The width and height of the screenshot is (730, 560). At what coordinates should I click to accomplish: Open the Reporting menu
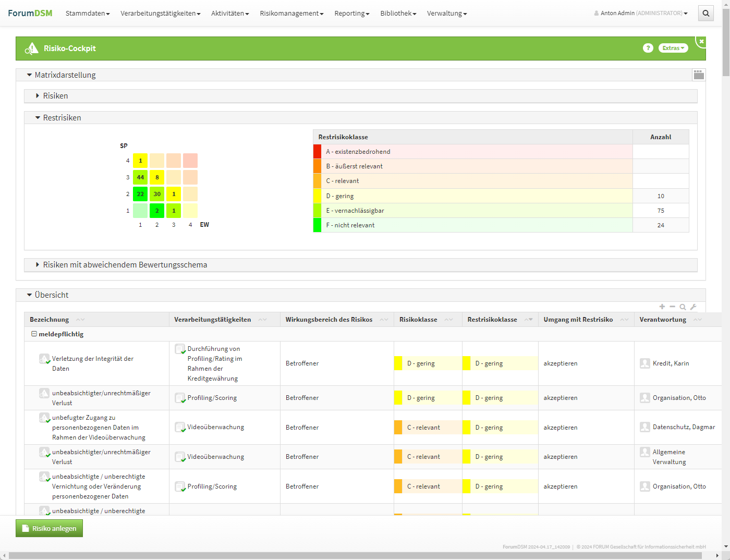coord(351,14)
